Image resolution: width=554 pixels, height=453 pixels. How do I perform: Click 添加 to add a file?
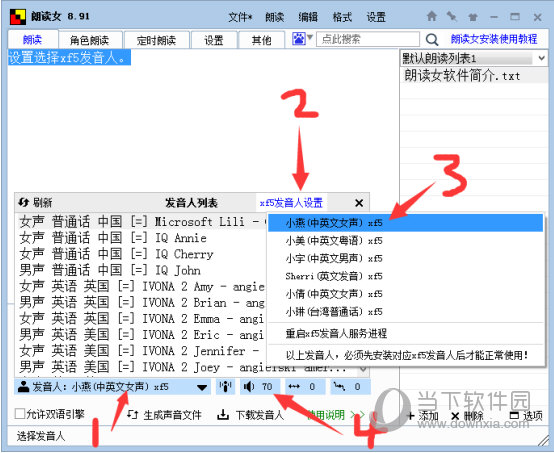tap(423, 416)
